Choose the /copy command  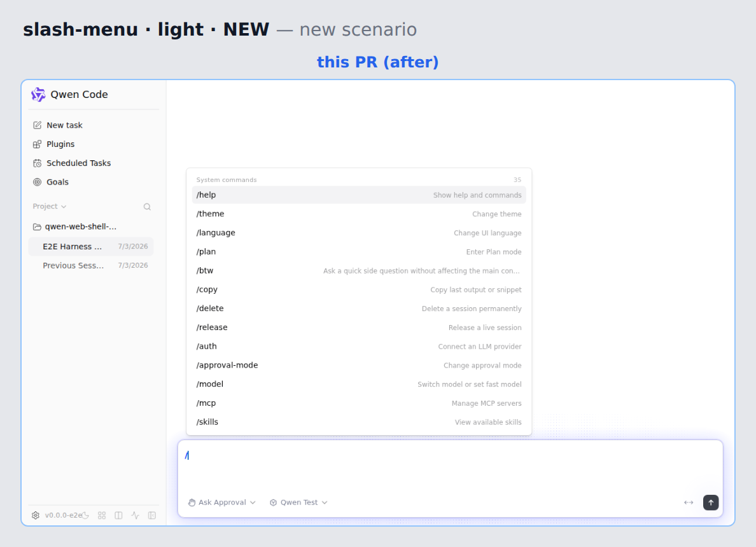pyautogui.click(x=359, y=289)
